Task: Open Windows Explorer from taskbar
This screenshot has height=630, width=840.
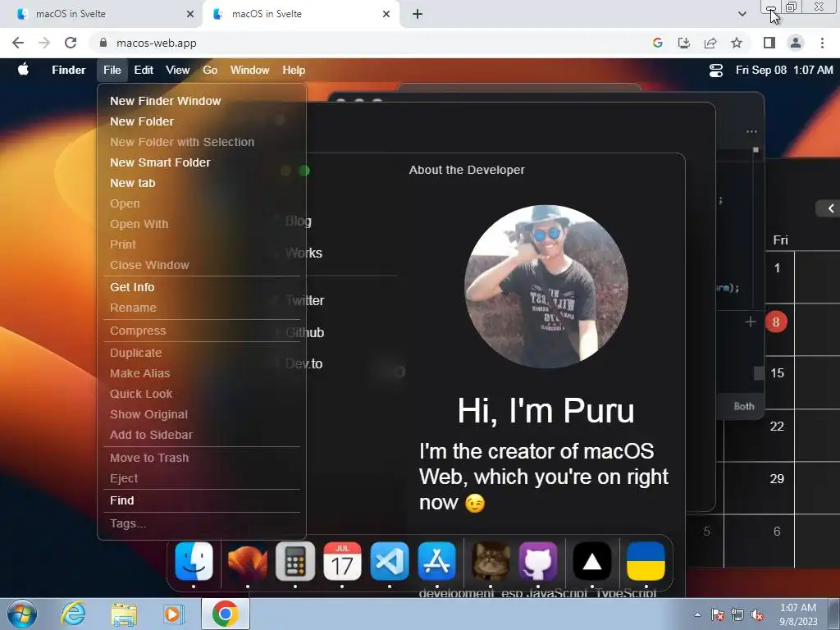Action: 124,614
